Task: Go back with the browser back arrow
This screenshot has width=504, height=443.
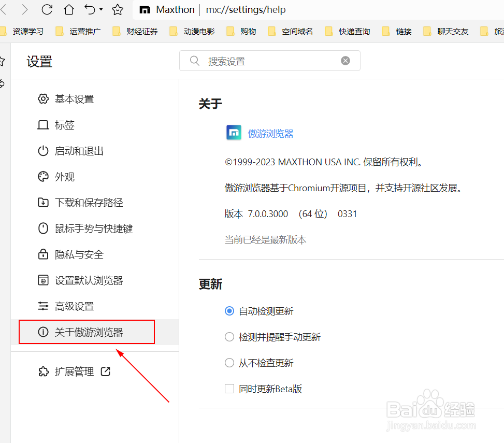Action: coord(3,10)
